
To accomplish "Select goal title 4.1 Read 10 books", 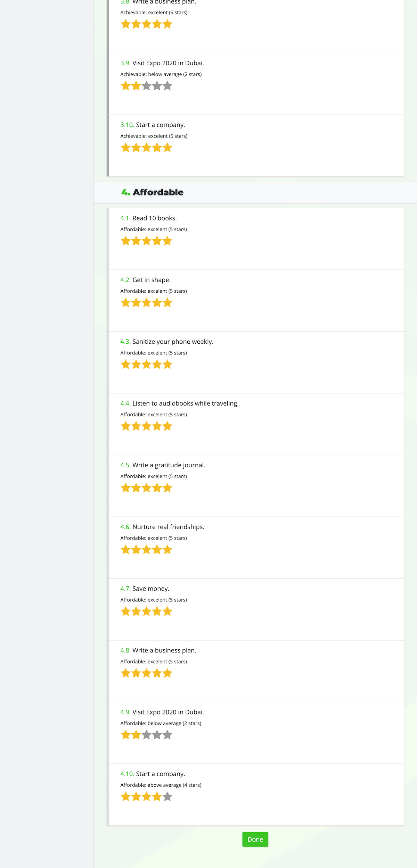I will [148, 218].
